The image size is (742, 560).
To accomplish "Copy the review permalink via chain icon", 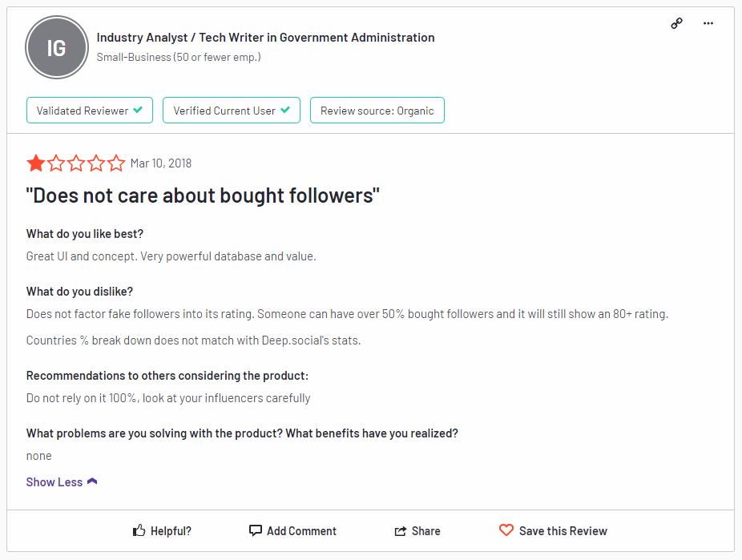I will click(x=677, y=23).
